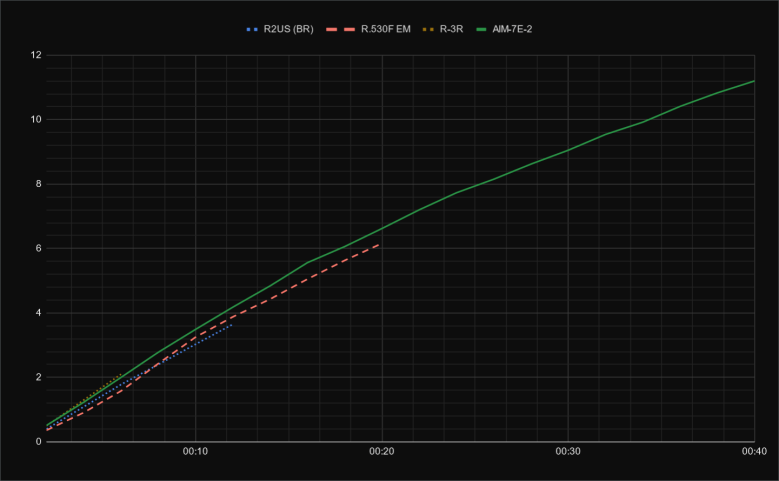Click the blue dotted R2US line end
This screenshot has width=779, height=481.
click(x=232, y=324)
